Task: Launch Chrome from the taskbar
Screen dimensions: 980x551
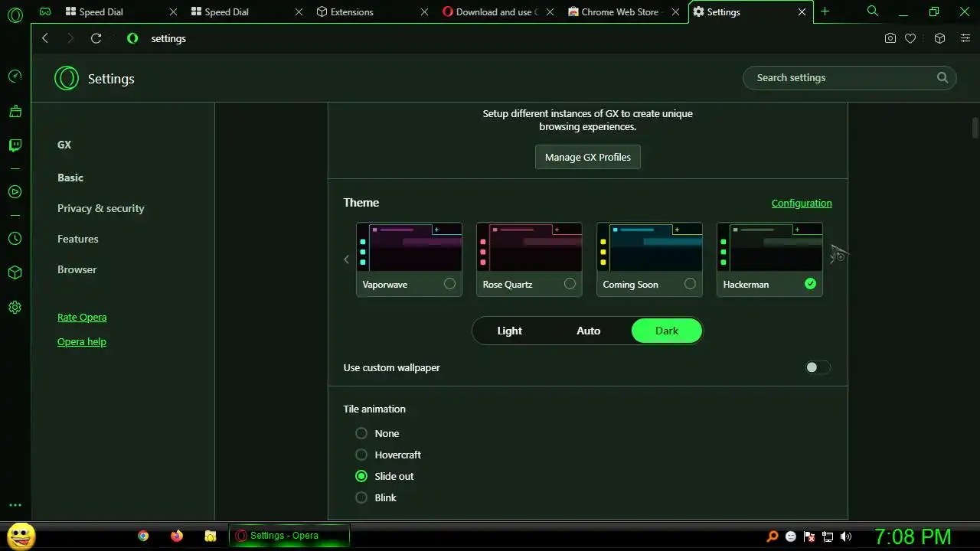Action: point(143,536)
